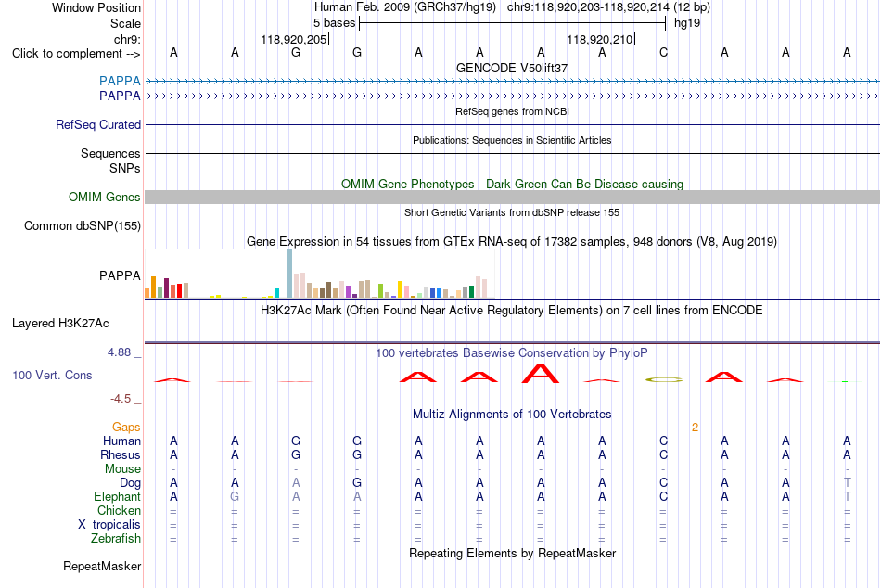Click the dark blue PAPPA transcript label

tap(120, 96)
